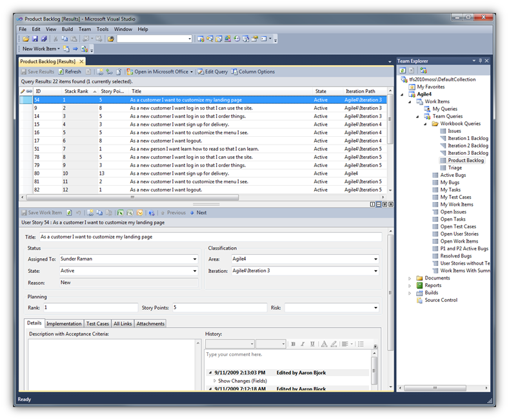
Task: Switch to the Test Cases tab
Action: point(97,324)
